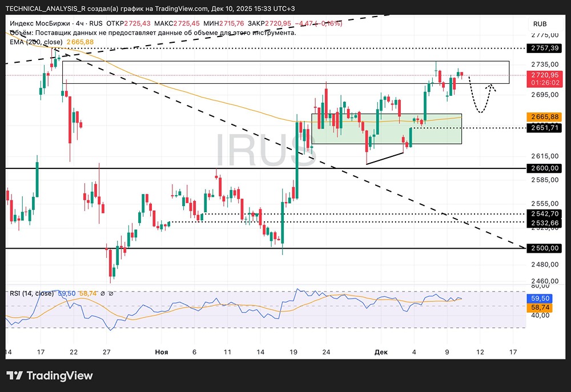The height and width of the screenshot is (392, 571).
Task: Click the first null symbol after RSI values
Action: (102, 293)
